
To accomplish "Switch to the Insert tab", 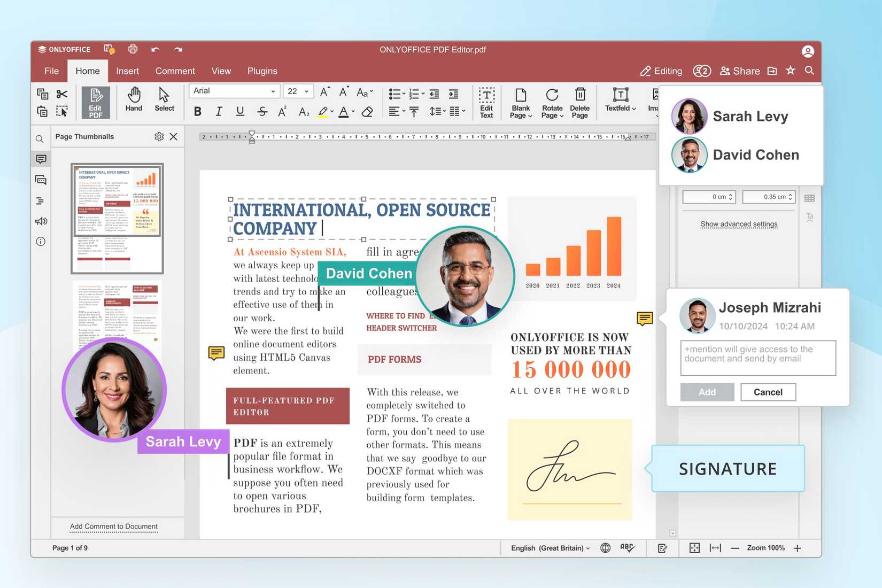I will (127, 71).
